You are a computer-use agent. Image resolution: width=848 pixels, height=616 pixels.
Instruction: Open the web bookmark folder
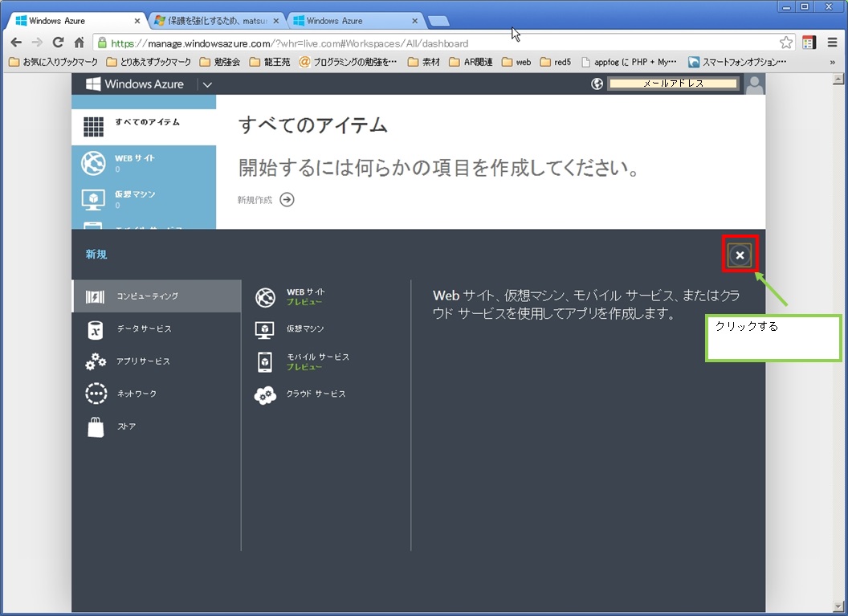click(516, 62)
